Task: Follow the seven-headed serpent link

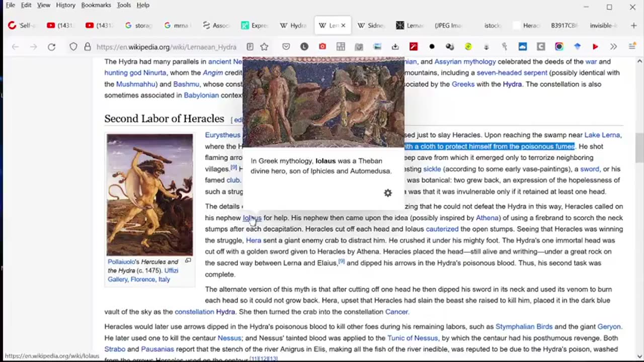Action: click(512, 73)
